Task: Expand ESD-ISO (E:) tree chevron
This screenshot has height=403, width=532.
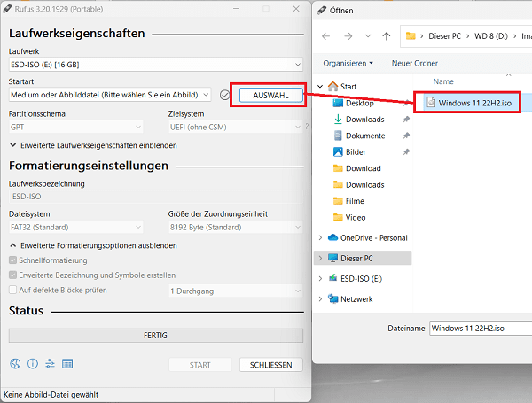Action: (320, 279)
